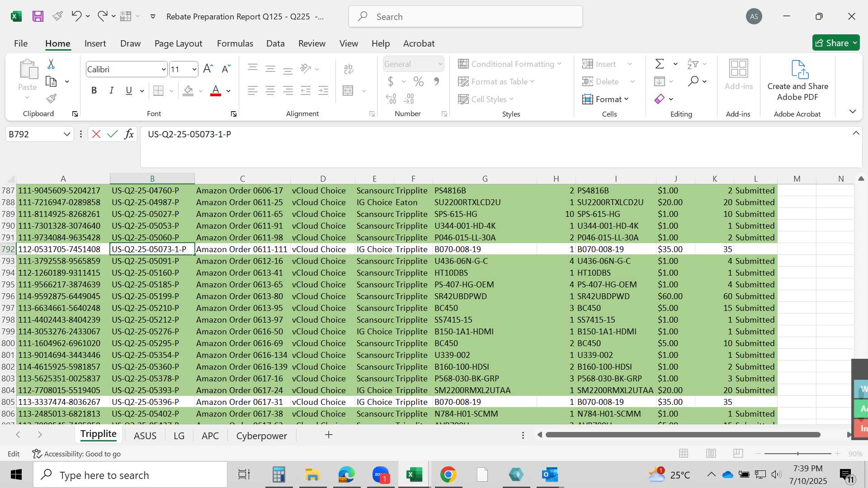
Task: Expand the formula bar chevron
Action: pyautogui.click(x=856, y=133)
